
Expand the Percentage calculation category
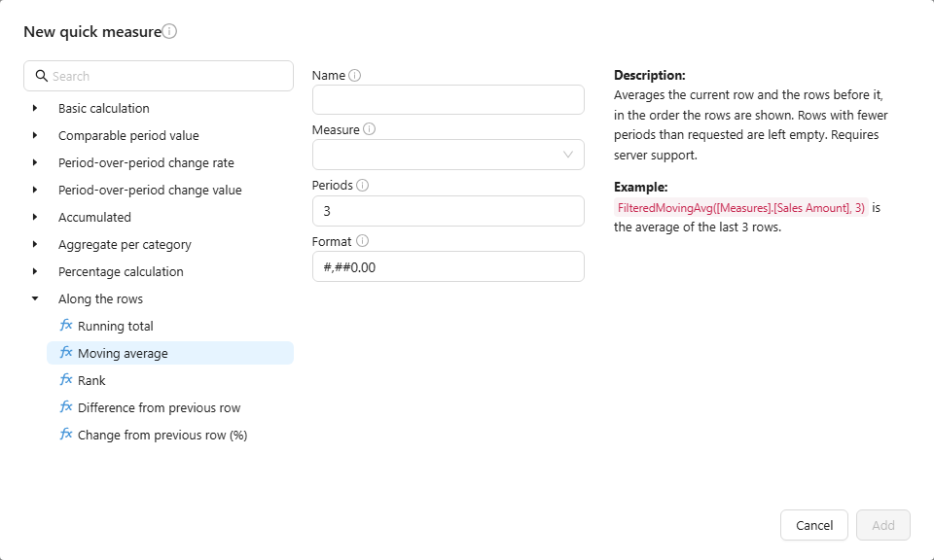35,271
